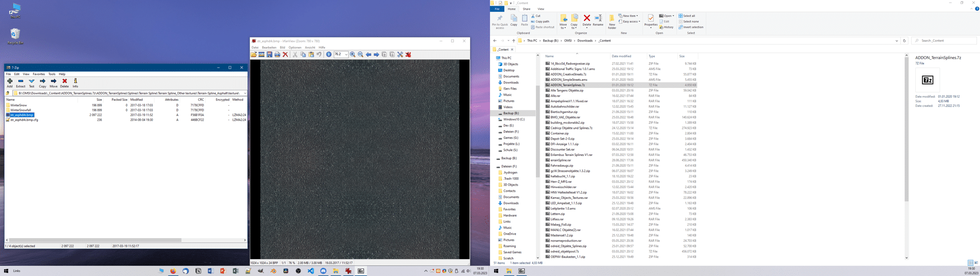The width and height of the screenshot is (980, 276).
Task: Click the Test icon in 7-Zip toolbar
Action: tap(32, 82)
